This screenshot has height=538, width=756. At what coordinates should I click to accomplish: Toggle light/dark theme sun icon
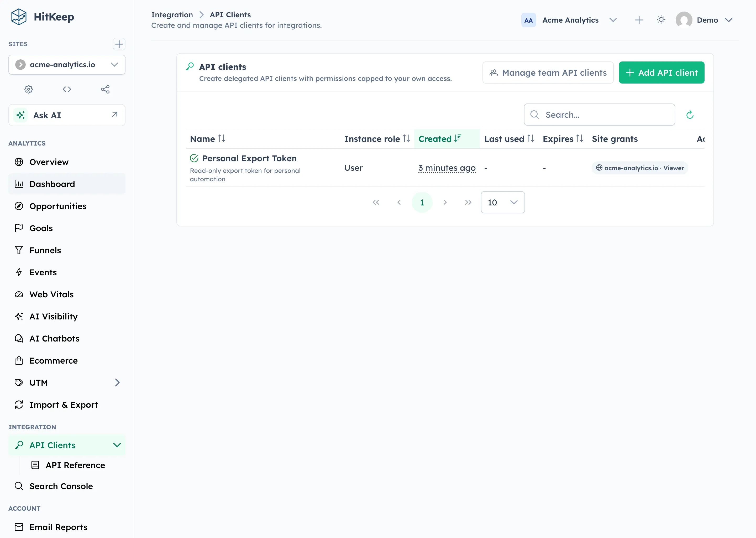[661, 20]
